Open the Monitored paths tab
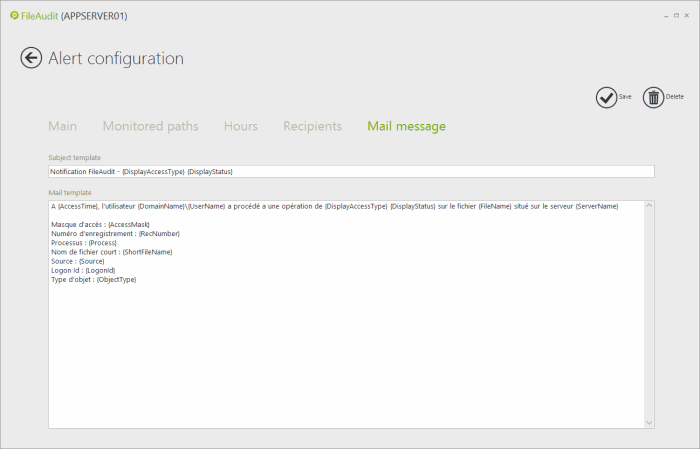700x449 pixels. point(150,126)
